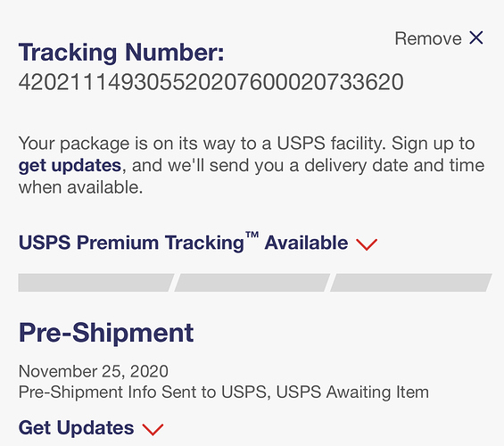Select the last progress bar segment
The image size is (504, 446).
pos(411,283)
